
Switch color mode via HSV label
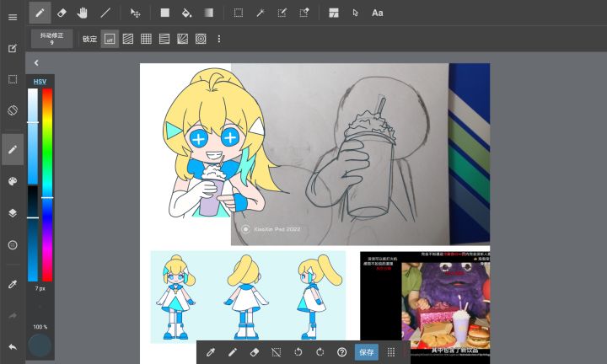40,82
